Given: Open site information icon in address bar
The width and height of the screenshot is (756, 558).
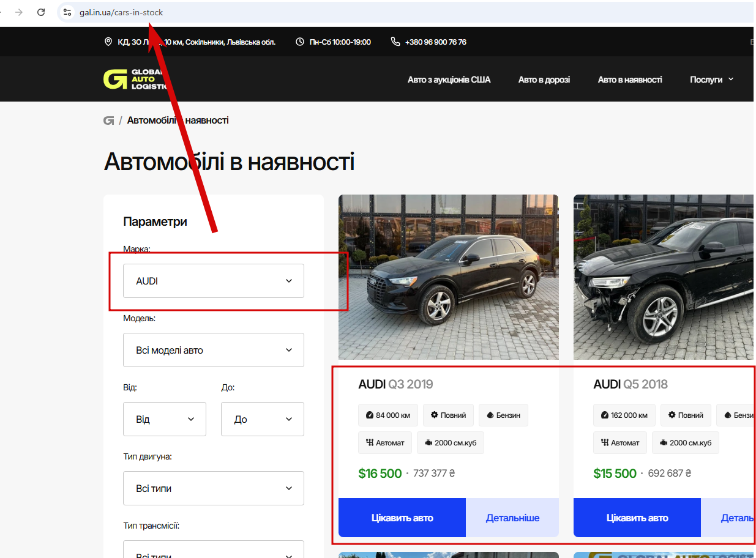Looking at the screenshot, I should pyautogui.click(x=67, y=12).
